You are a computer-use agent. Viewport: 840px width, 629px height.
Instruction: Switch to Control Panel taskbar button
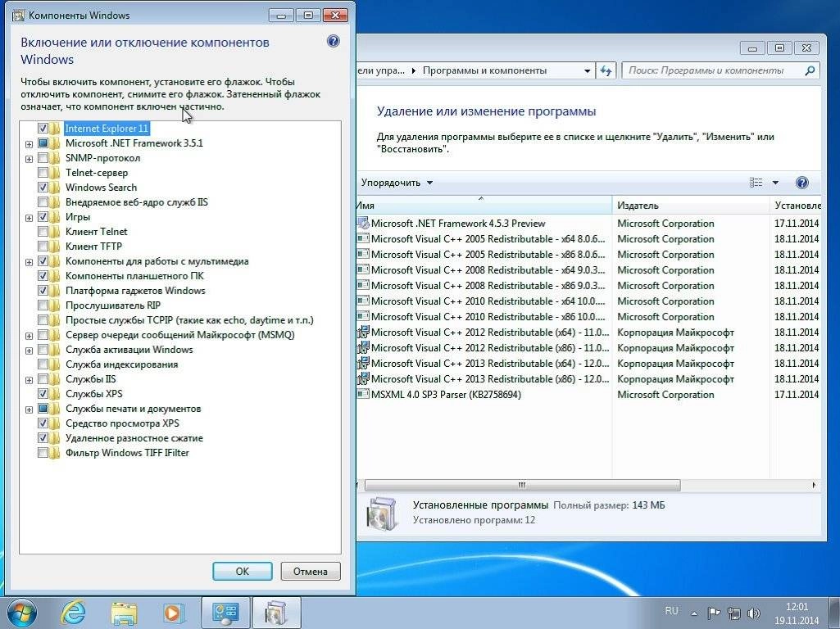pyautogui.click(x=225, y=613)
